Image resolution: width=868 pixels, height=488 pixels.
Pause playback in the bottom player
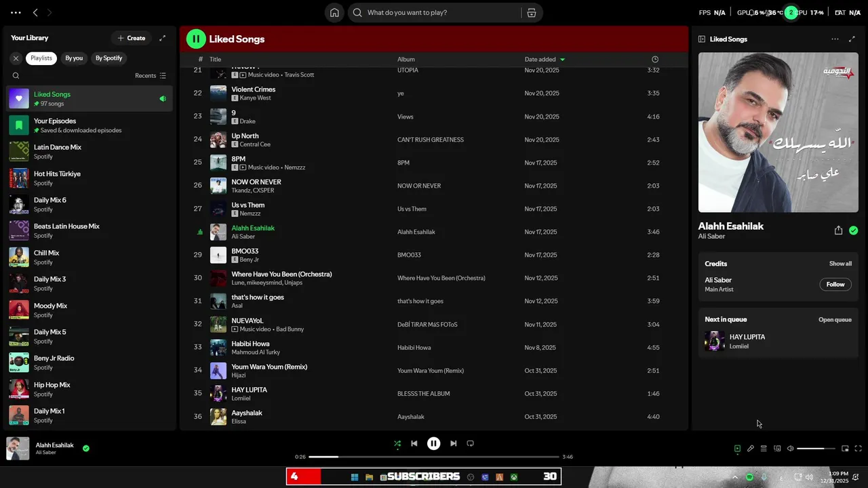pos(434,444)
